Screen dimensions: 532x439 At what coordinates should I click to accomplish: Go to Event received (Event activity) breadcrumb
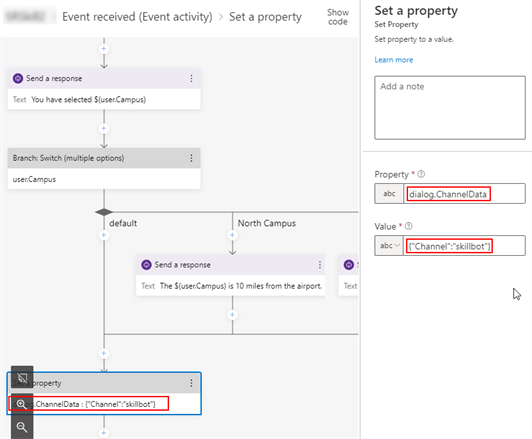tap(137, 17)
